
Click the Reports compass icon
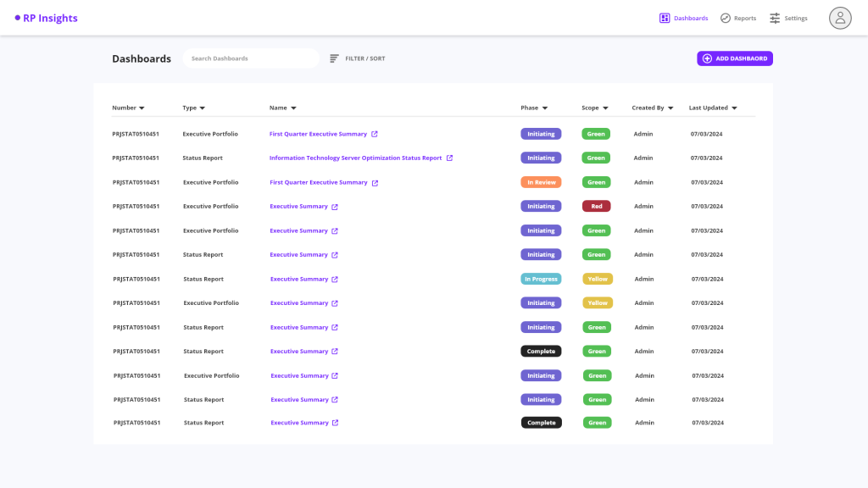pyautogui.click(x=726, y=18)
